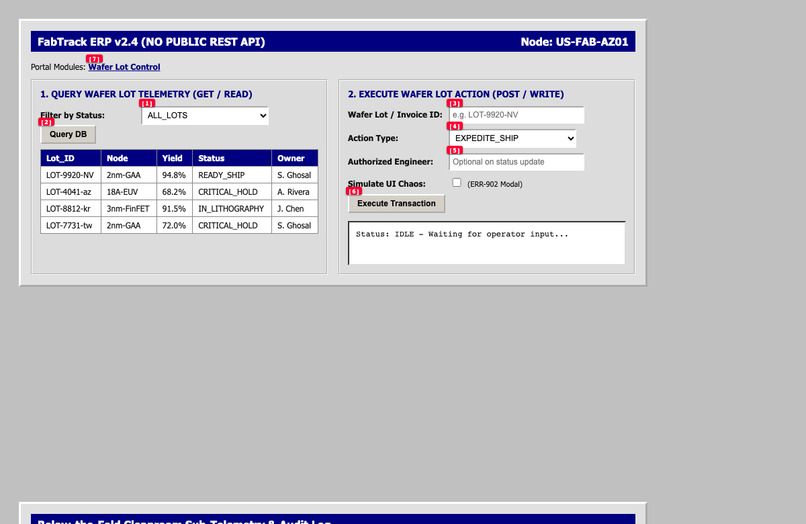The width and height of the screenshot is (806, 524).
Task: Click the 3nm-FinFET node cell
Action: (129, 208)
